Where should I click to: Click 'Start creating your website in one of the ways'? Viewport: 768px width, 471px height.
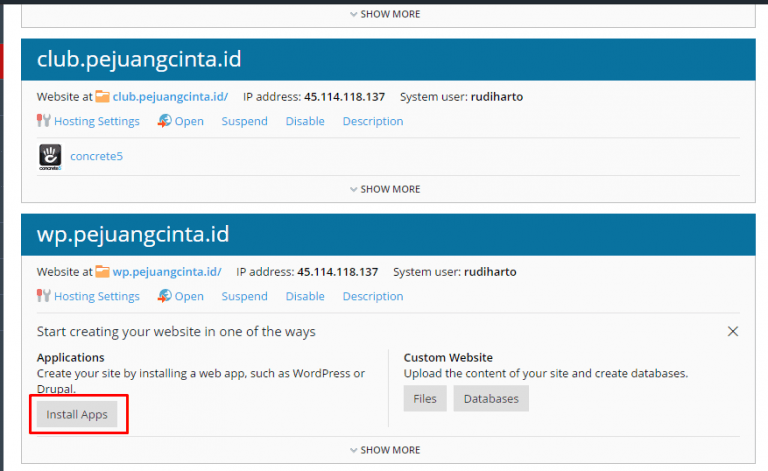(x=176, y=332)
